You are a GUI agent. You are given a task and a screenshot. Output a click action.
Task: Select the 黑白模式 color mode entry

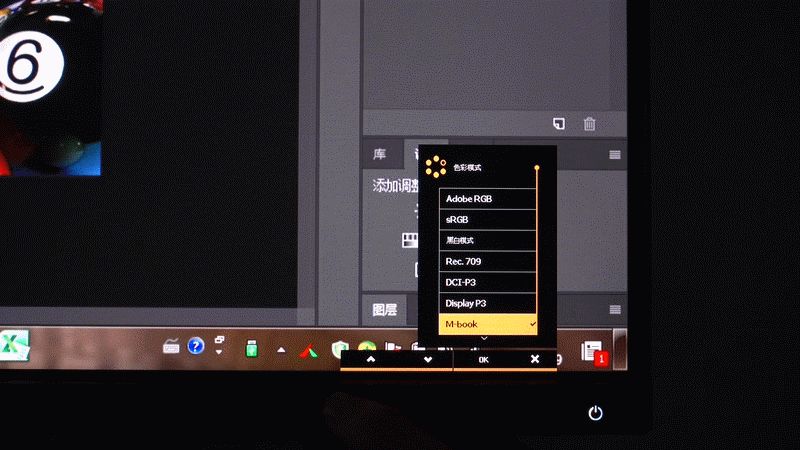[487, 240]
